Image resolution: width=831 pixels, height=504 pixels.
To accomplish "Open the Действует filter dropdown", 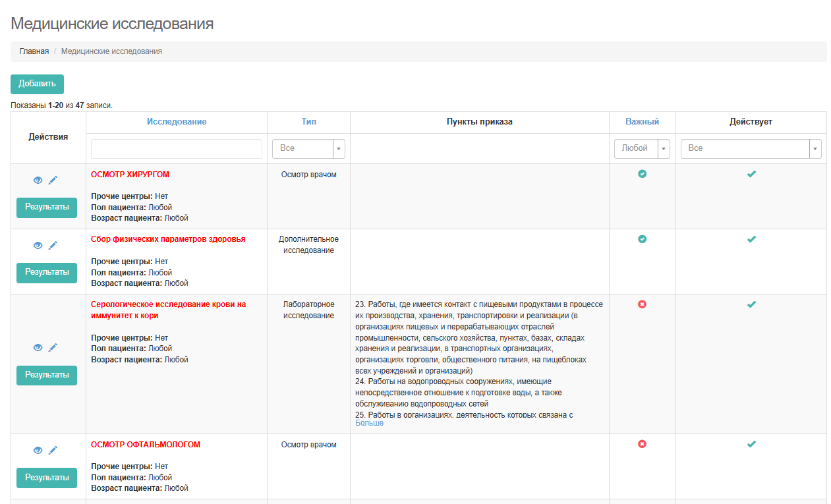I will point(751,149).
